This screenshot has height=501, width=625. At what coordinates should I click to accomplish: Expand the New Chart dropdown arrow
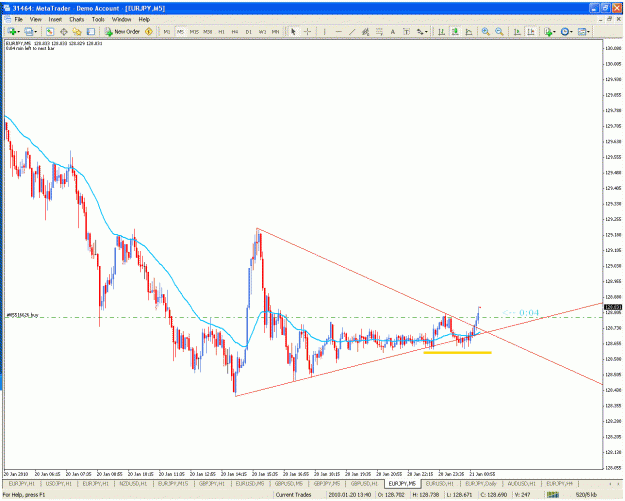coord(19,32)
